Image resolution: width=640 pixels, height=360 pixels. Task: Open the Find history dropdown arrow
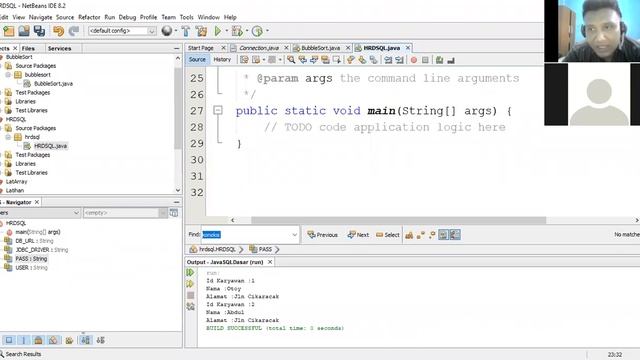coord(294,235)
